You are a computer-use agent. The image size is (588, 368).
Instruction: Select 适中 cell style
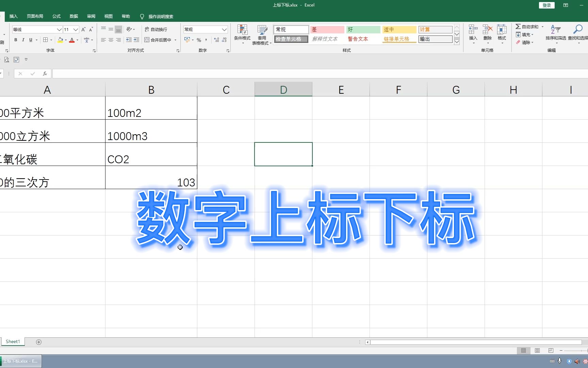[399, 30]
